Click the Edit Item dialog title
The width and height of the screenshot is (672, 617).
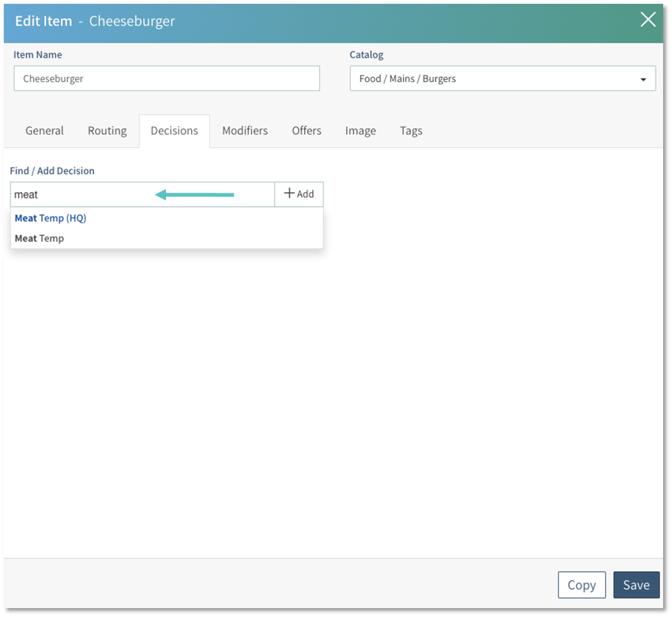tap(95, 21)
